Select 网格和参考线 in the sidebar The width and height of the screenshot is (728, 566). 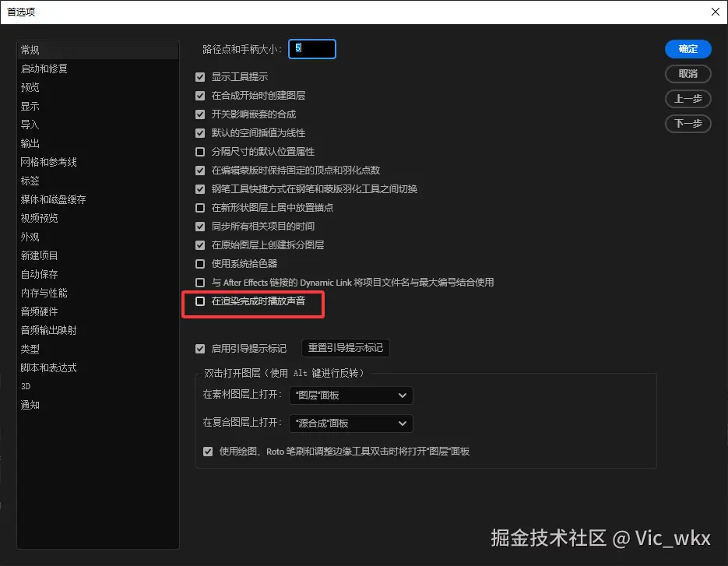98,162
